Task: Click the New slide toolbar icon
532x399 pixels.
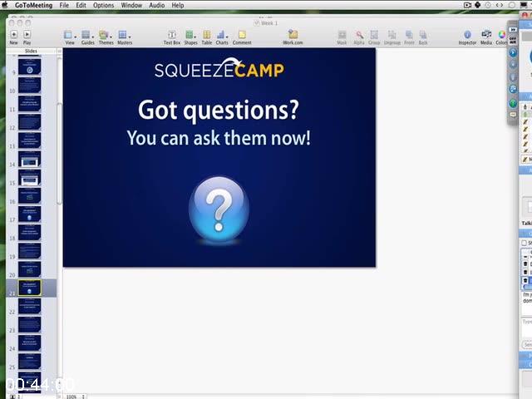Action: [13, 34]
